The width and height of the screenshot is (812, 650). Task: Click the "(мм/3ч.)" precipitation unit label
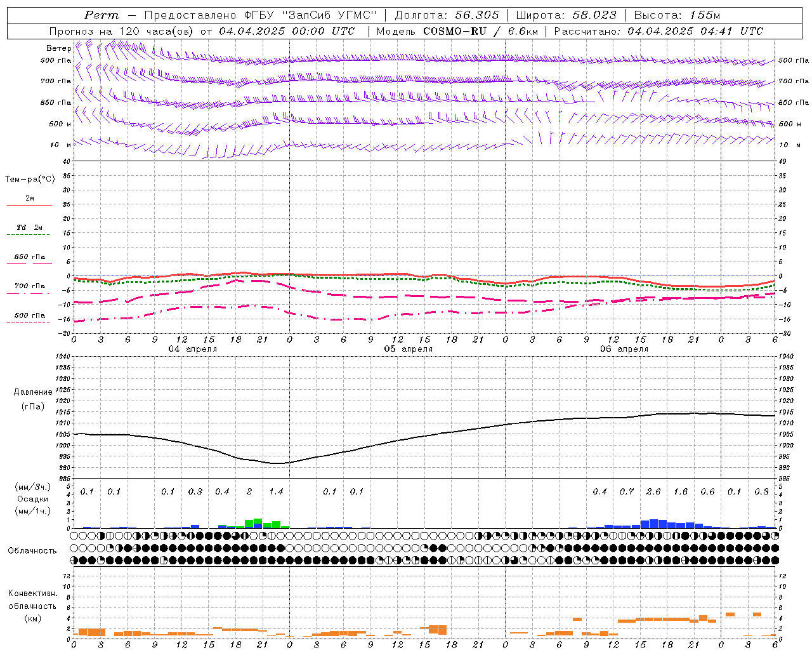[32, 487]
